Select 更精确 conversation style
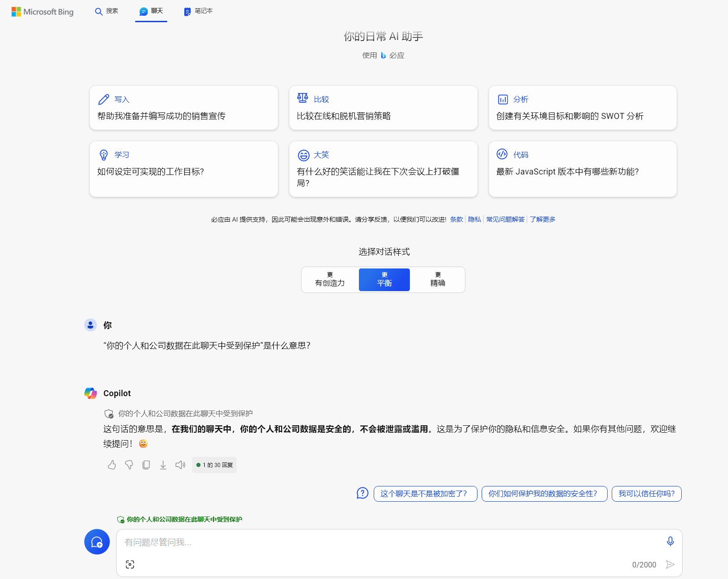The width and height of the screenshot is (728, 579). click(x=438, y=280)
